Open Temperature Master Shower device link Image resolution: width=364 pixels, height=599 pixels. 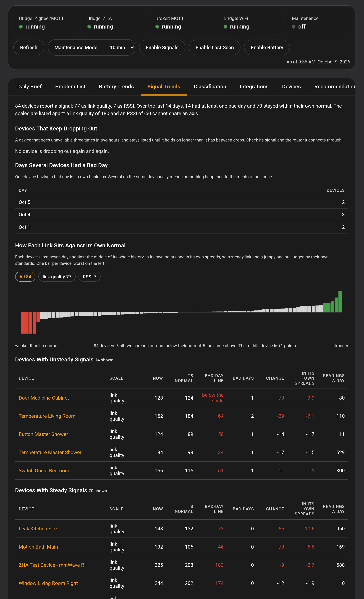pyautogui.click(x=50, y=452)
